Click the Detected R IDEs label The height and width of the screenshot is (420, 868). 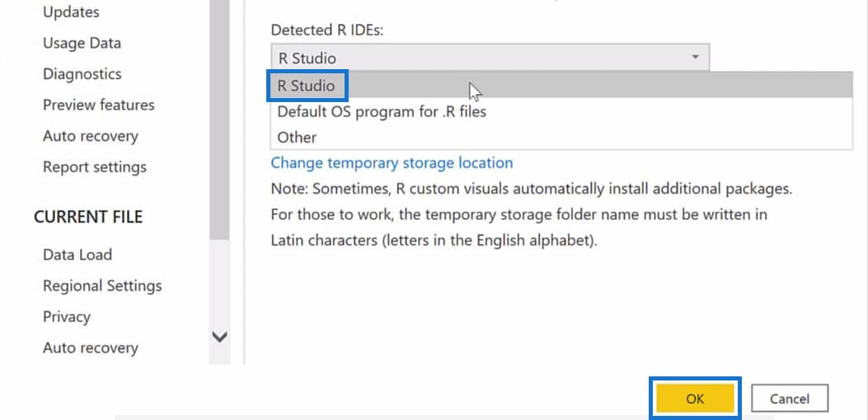(327, 30)
